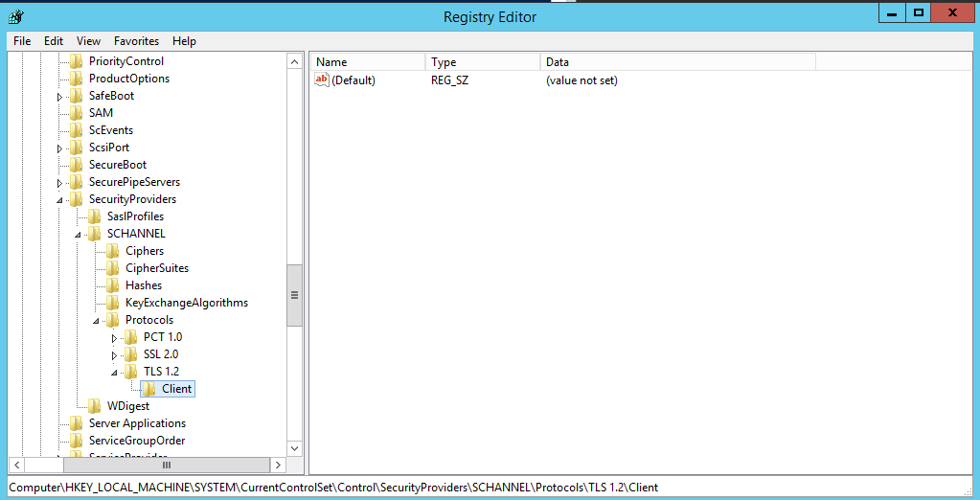980x500 pixels.
Task: Collapse the SCHANNEL key
Action: [78, 234]
